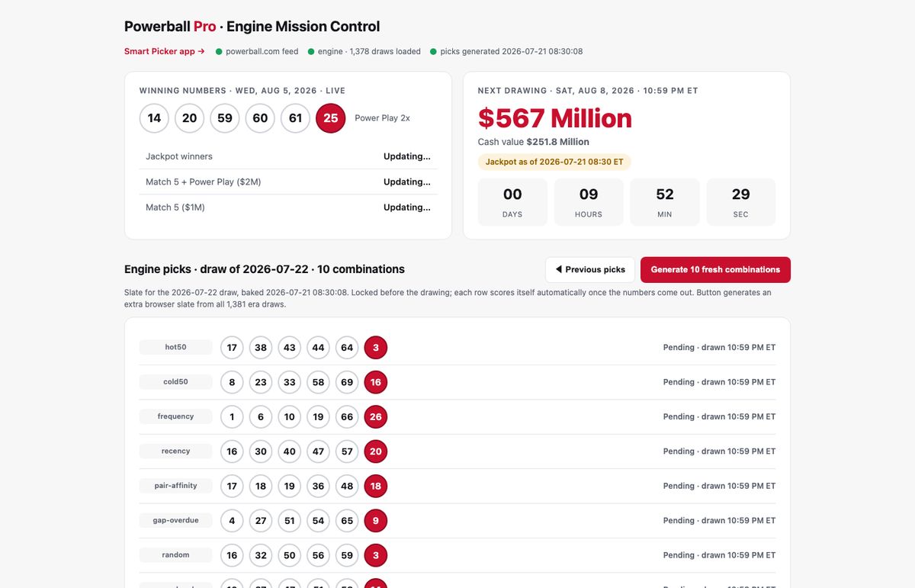Viewport: 915px width, 588px height.
Task: Click ball 8 in cold50 row
Action: point(232,382)
